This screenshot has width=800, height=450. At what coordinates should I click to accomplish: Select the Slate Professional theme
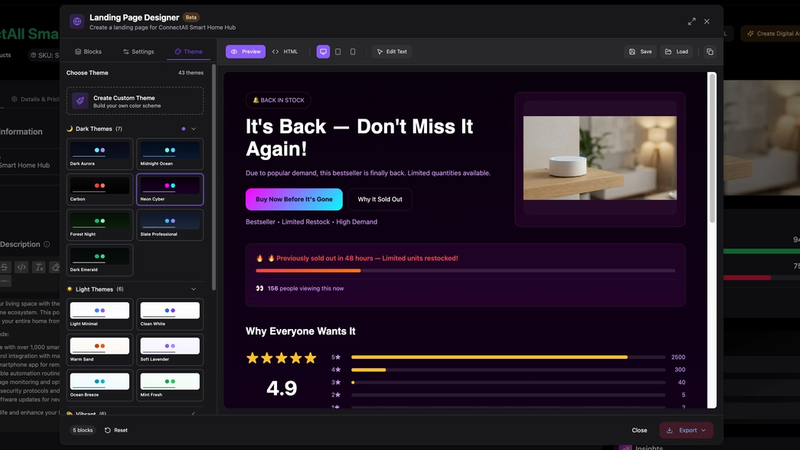(170, 224)
